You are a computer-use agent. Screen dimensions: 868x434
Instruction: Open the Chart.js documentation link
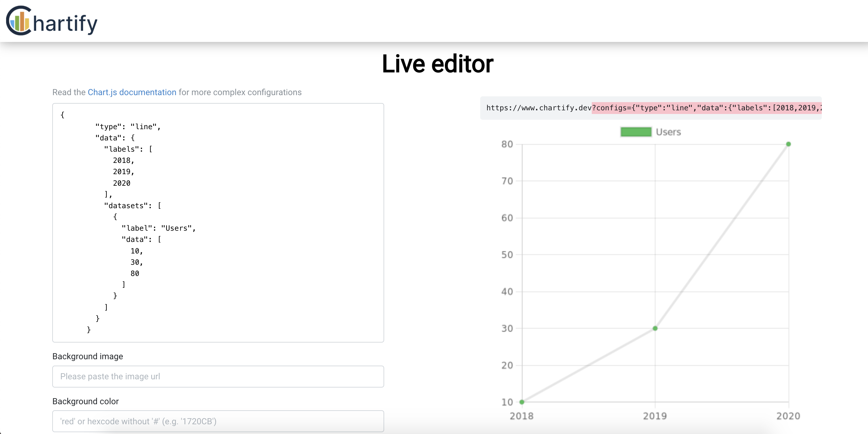coord(132,92)
